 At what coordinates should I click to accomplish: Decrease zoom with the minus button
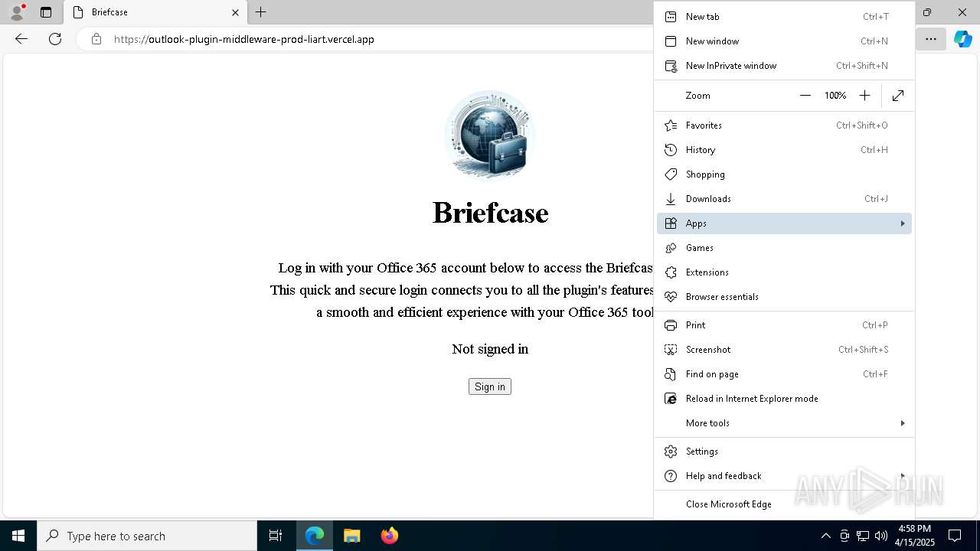point(805,96)
